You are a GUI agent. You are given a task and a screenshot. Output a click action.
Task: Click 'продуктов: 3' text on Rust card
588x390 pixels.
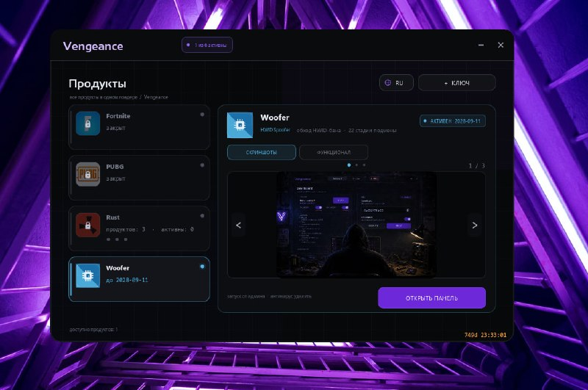(126, 229)
